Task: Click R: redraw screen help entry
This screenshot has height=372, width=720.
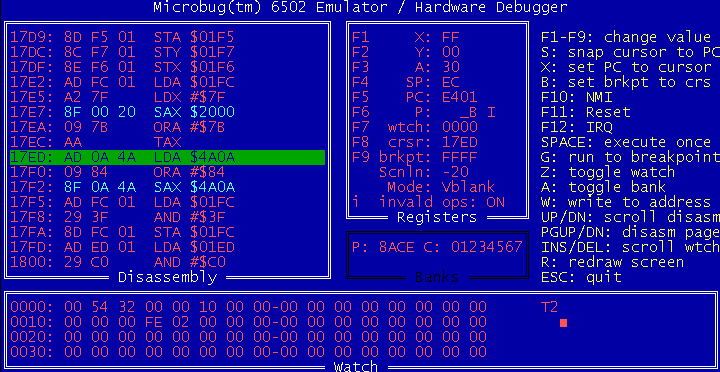Action: [x=613, y=262]
